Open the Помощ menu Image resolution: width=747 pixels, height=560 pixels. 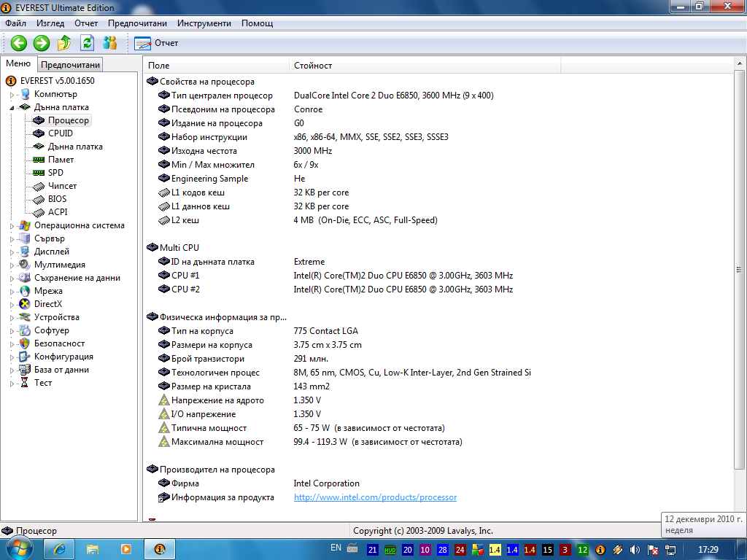[x=257, y=23]
